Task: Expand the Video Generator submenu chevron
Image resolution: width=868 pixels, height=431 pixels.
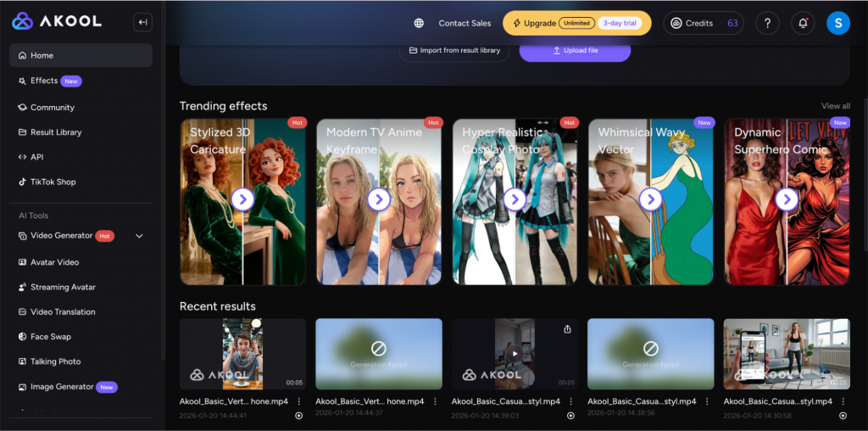Action: click(140, 236)
